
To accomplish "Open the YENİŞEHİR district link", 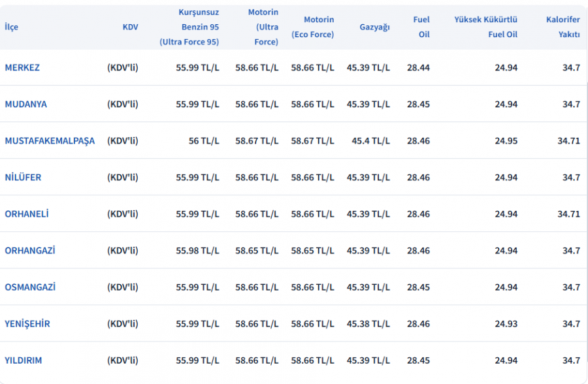I will (x=27, y=323).
